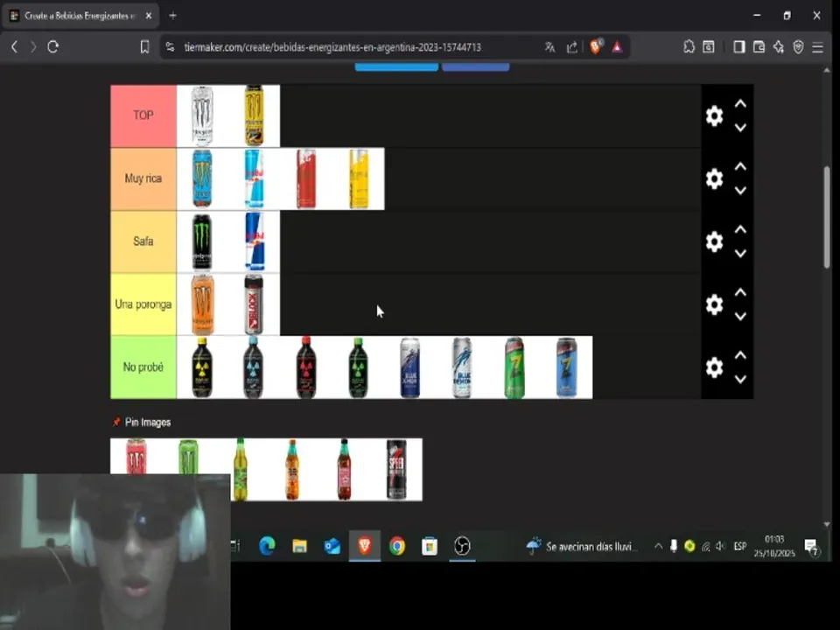840x630 pixels.
Task: Select orange Monster can in Una poronga tier
Action: pos(202,304)
